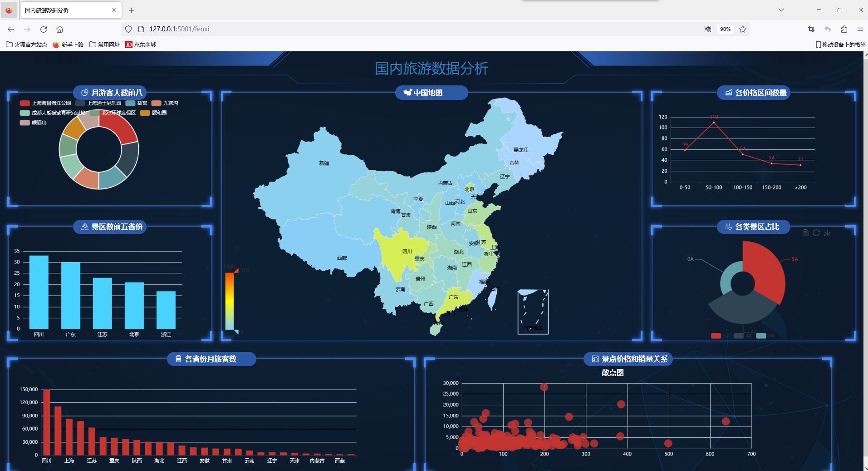Click the 国内旅游数据分析 page heading
This screenshot has height=471, width=868.
click(432, 69)
